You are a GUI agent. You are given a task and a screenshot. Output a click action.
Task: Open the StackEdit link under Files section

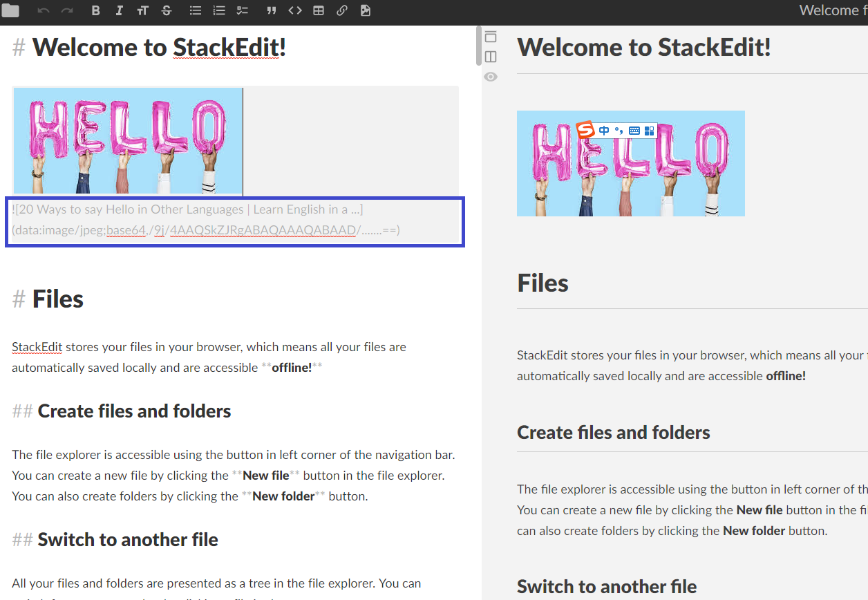coord(37,346)
